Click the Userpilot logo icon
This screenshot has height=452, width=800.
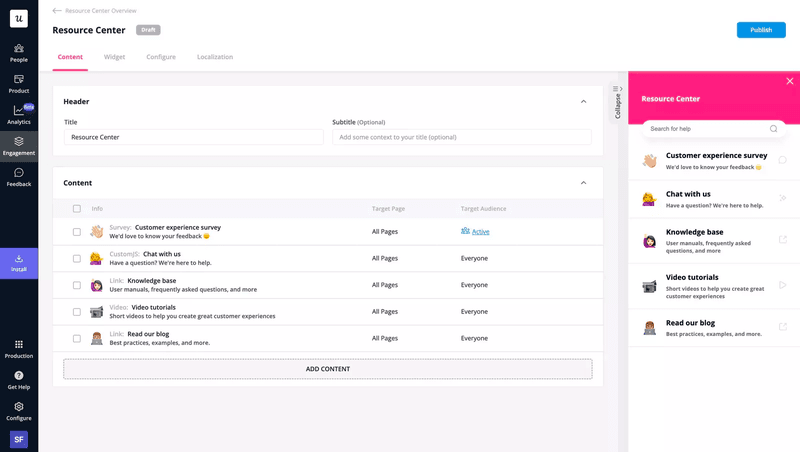coord(19,19)
